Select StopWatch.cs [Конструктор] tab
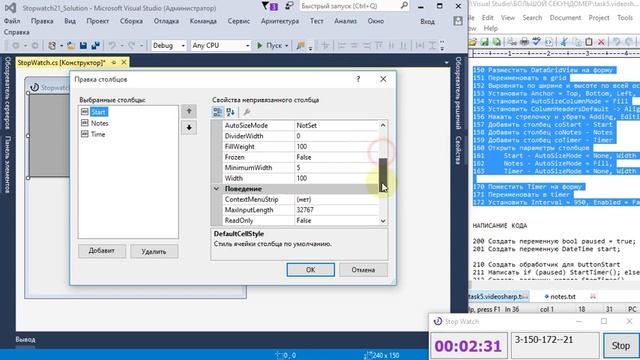640x360 pixels. point(61,62)
